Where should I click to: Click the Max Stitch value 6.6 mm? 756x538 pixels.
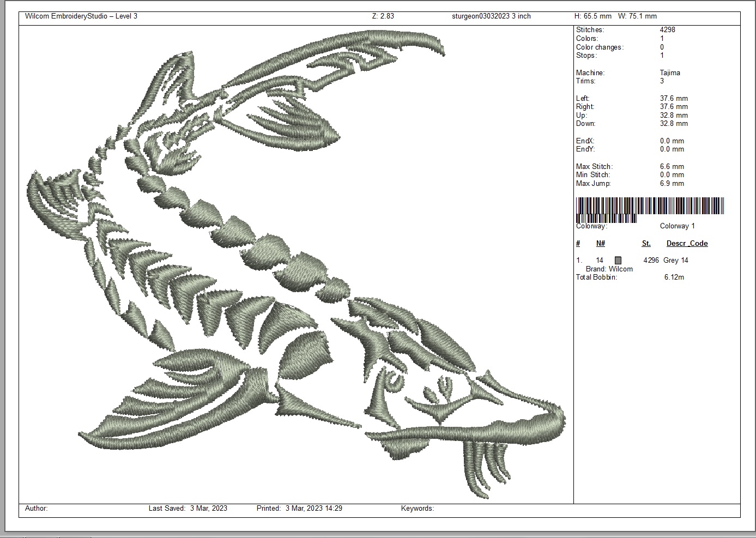[x=672, y=167]
